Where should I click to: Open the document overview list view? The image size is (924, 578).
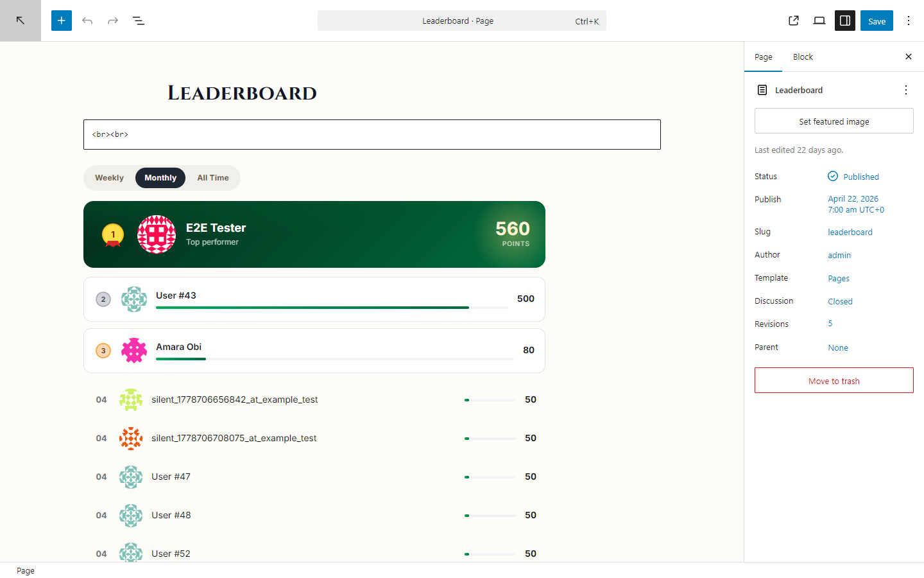(139, 21)
